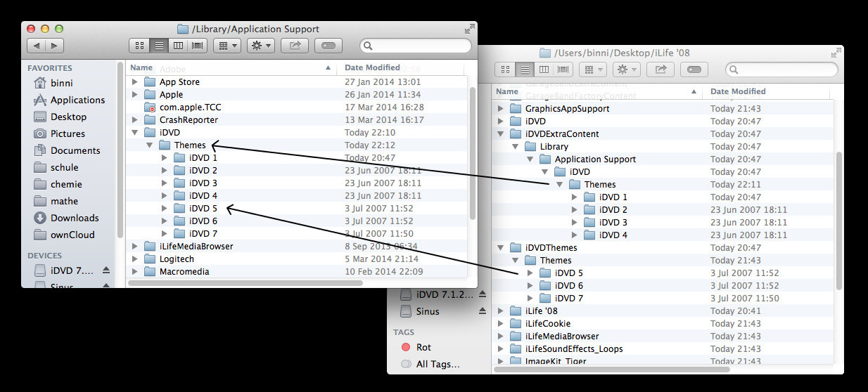This screenshot has width=868, height=392.
Task: Expand Apple folder in Application Support
Action: click(x=135, y=95)
